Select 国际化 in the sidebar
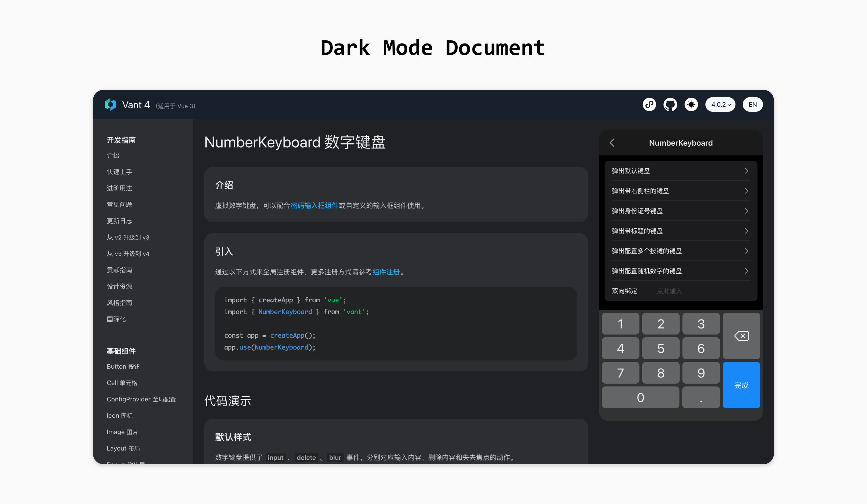This screenshot has width=867, height=504. click(116, 319)
